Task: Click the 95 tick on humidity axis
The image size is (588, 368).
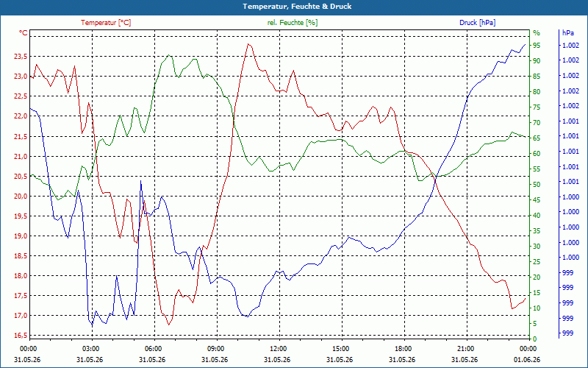Action: (x=537, y=46)
